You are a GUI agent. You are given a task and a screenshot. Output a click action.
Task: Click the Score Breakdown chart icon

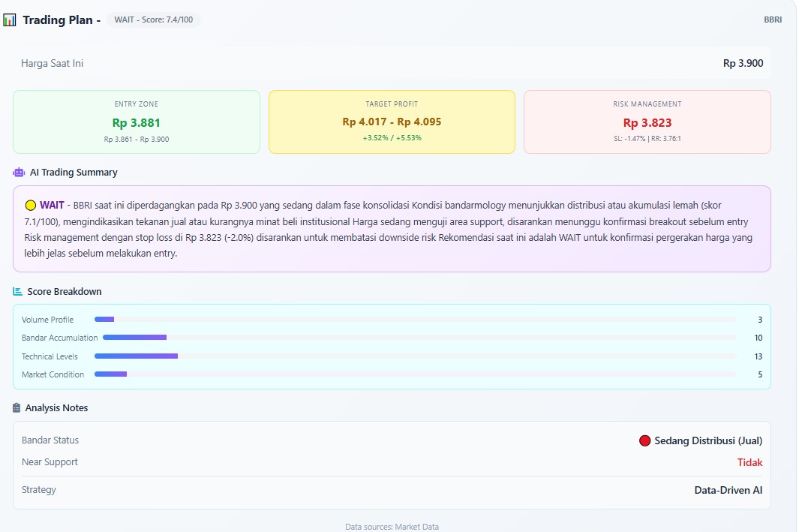18,292
